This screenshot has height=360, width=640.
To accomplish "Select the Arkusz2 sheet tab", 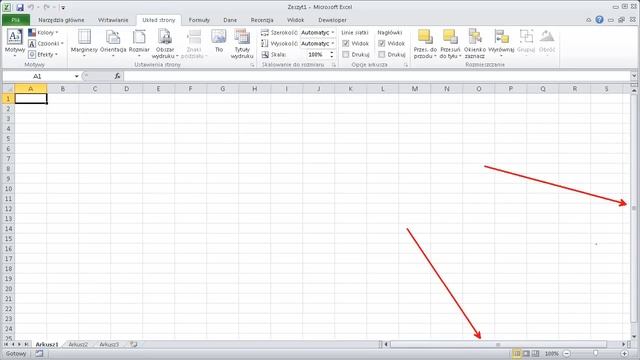I will click(x=78, y=344).
